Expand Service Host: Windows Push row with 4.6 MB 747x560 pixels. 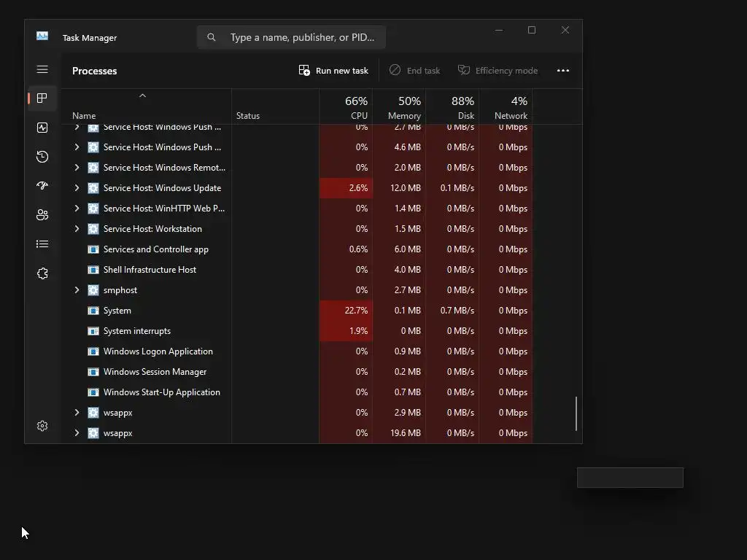pyautogui.click(x=77, y=147)
